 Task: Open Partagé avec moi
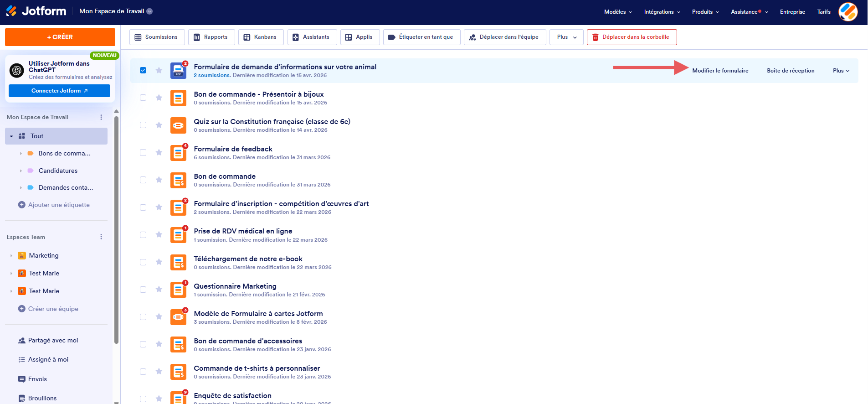48,340
